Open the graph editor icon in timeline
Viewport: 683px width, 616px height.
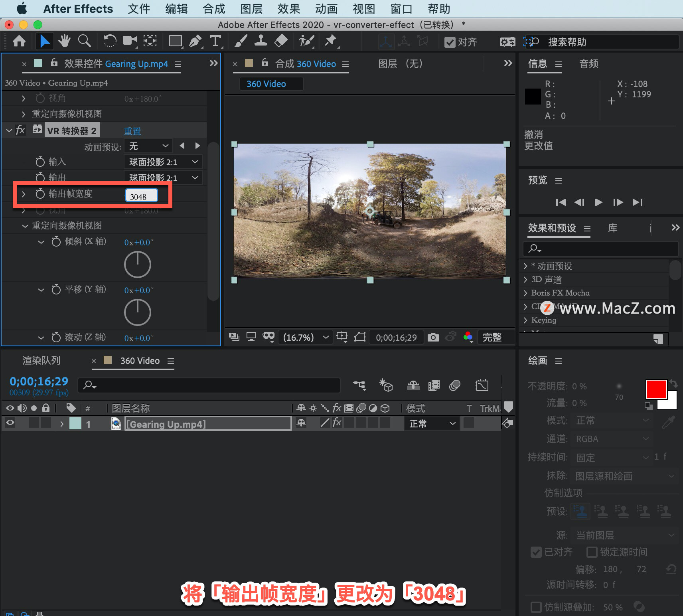coord(482,385)
